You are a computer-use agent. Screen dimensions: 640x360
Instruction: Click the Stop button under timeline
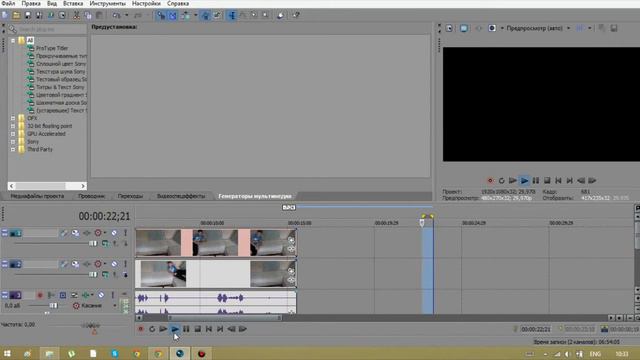[198, 329]
